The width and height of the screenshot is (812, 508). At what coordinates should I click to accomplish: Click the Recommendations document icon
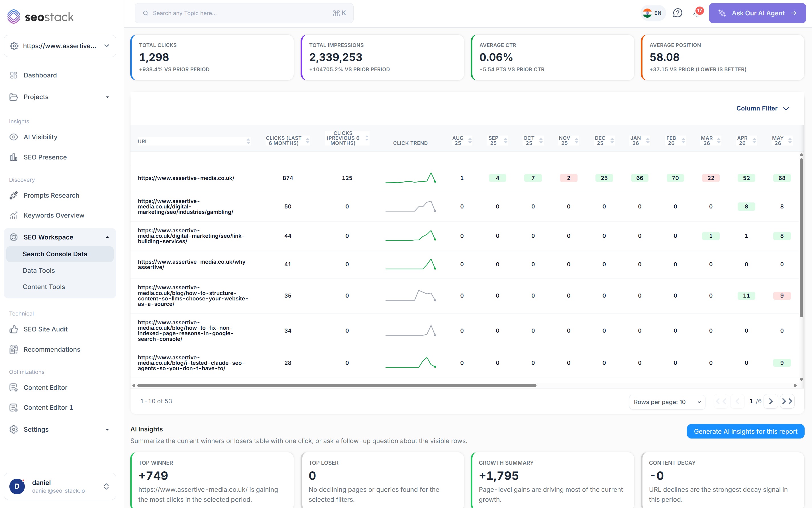pyautogui.click(x=13, y=349)
